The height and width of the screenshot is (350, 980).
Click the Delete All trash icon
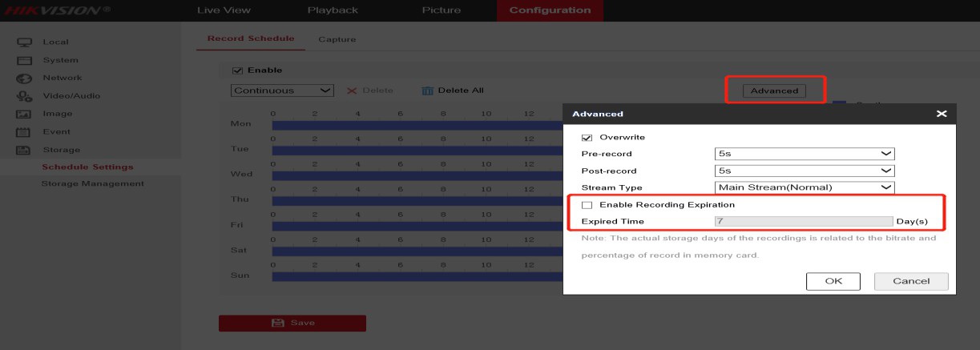[x=428, y=91]
